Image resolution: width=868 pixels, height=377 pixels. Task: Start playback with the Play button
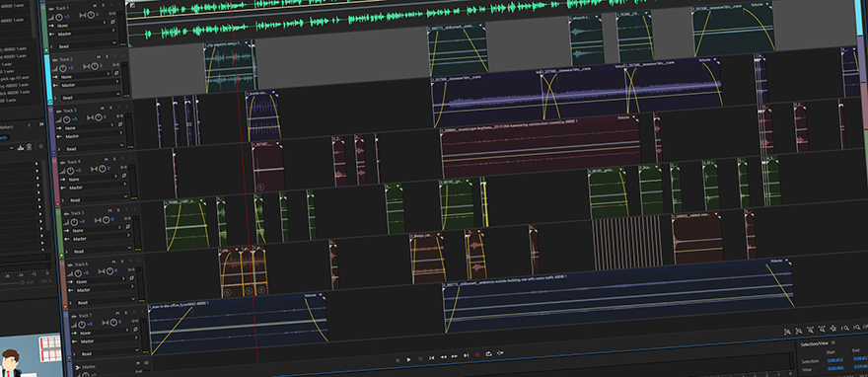[x=409, y=359]
